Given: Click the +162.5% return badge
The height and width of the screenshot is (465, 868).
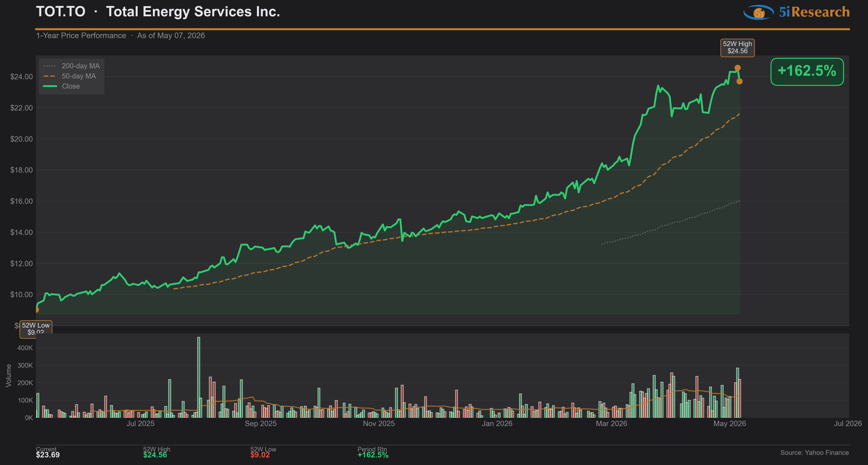Looking at the screenshot, I should [807, 72].
